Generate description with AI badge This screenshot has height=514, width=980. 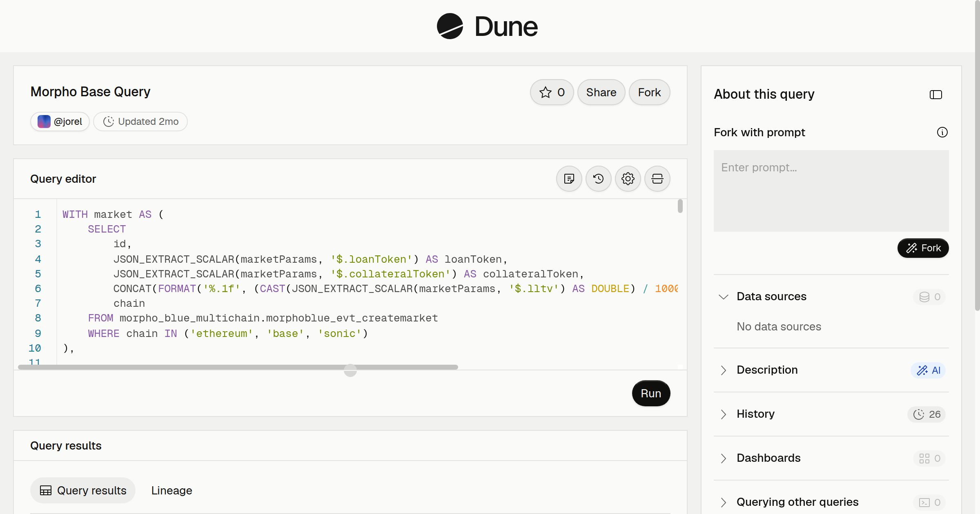point(928,370)
